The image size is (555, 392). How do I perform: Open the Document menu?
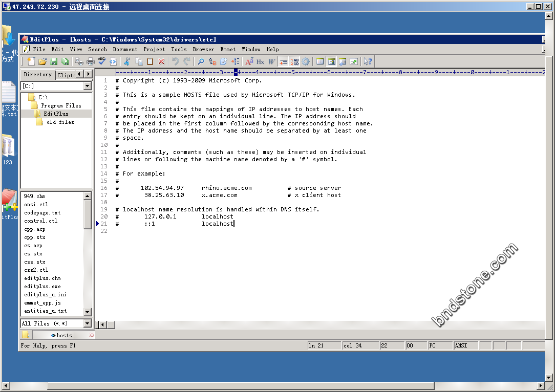pos(125,50)
